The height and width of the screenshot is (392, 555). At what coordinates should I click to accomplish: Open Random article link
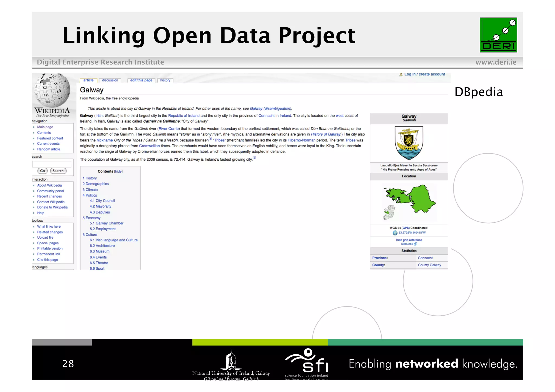(49, 149)
